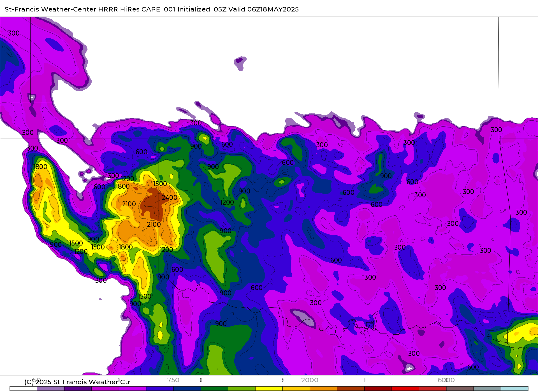Select the pale blue legend swatch
The height and width of the screenshot is (392, 538).
point(514,389)
